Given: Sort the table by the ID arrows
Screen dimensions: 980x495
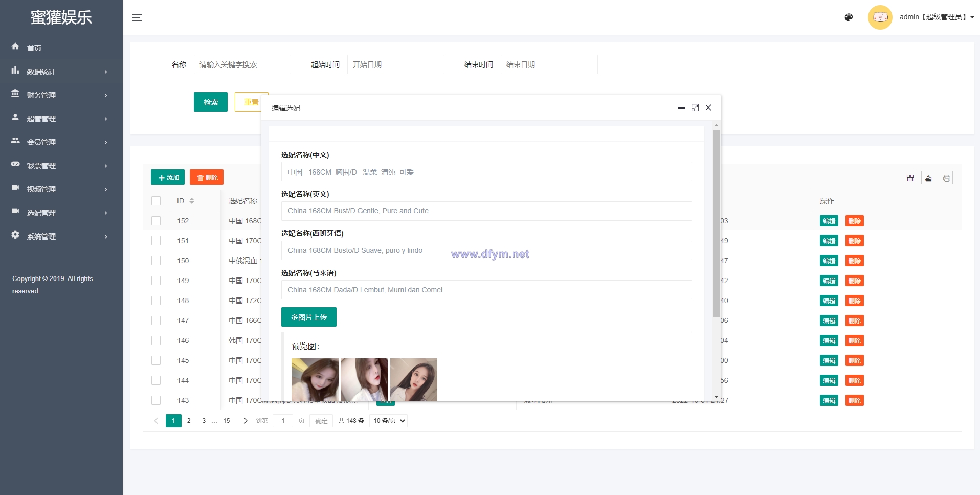Looking at the screenshot, I should pos(192,201).
